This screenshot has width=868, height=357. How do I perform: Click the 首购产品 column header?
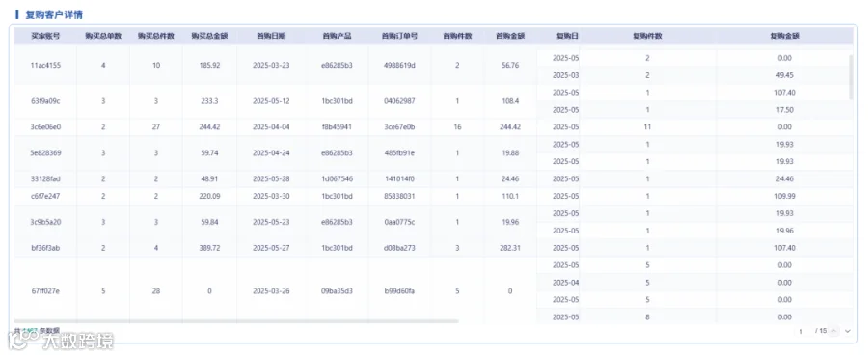337,36
